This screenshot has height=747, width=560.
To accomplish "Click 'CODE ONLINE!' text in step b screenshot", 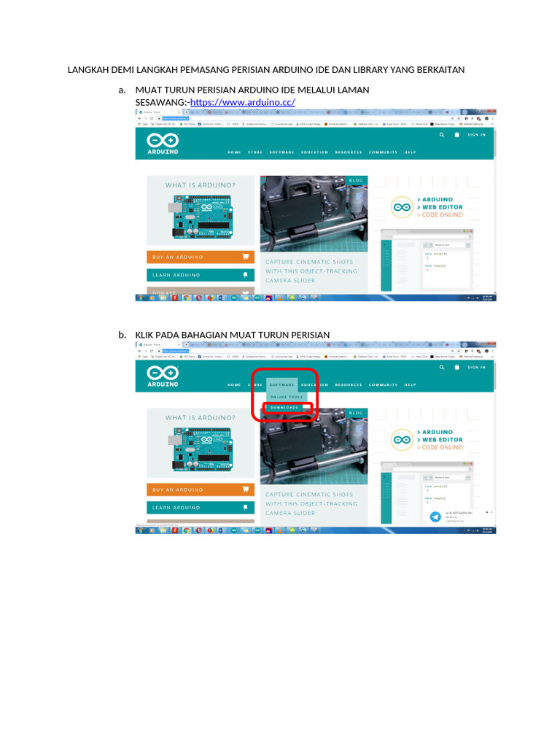I will (x=443, y=448).
